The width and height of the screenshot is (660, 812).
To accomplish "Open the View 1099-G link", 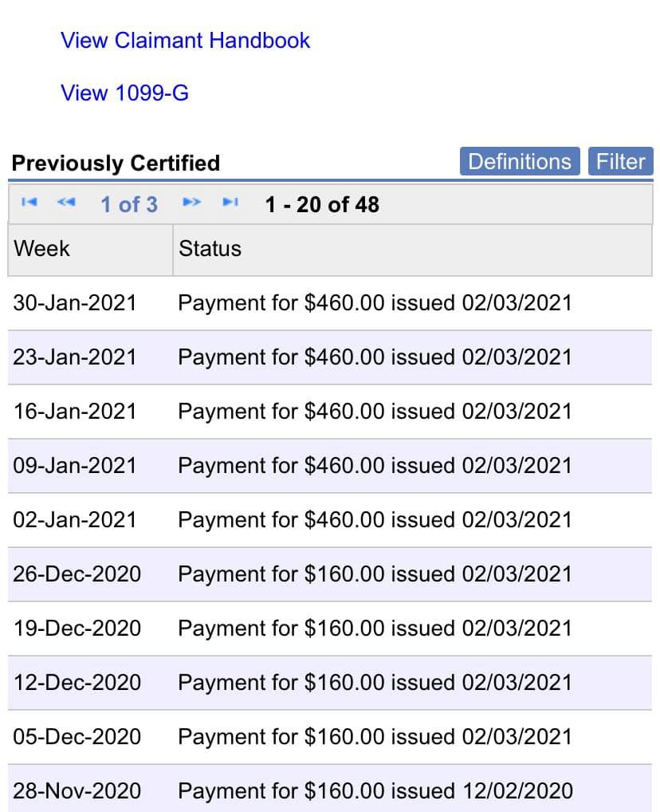I will (x=125, y=93).
